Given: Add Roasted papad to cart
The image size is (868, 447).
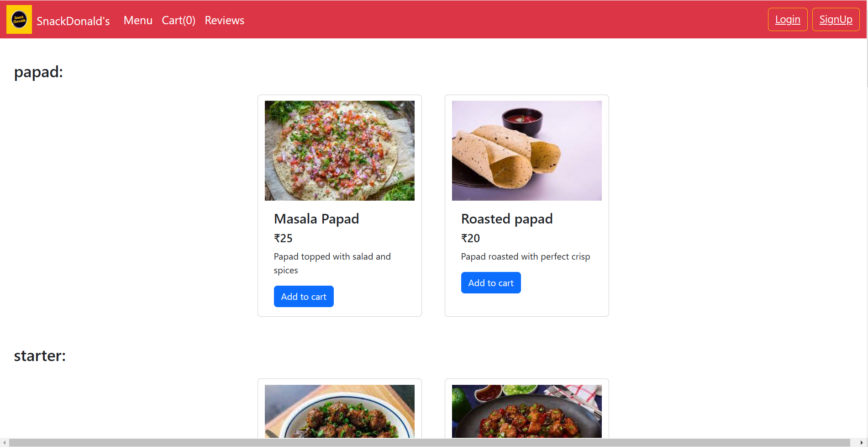Looking at the screenshot, I should click(491, 283).
